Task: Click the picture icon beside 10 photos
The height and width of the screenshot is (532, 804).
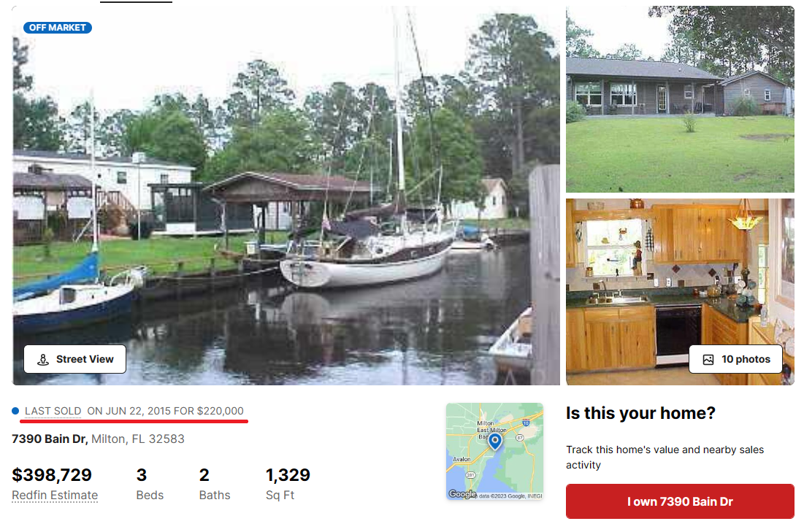Action: (708, 359)
